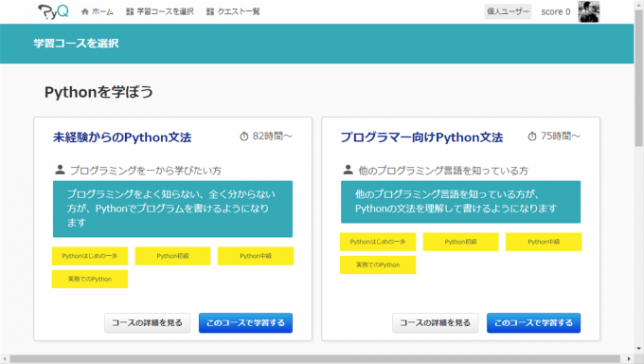Click このコースで学習する for 未経験からのPython文法
644x364 pixels.
(x=245, y=323)
